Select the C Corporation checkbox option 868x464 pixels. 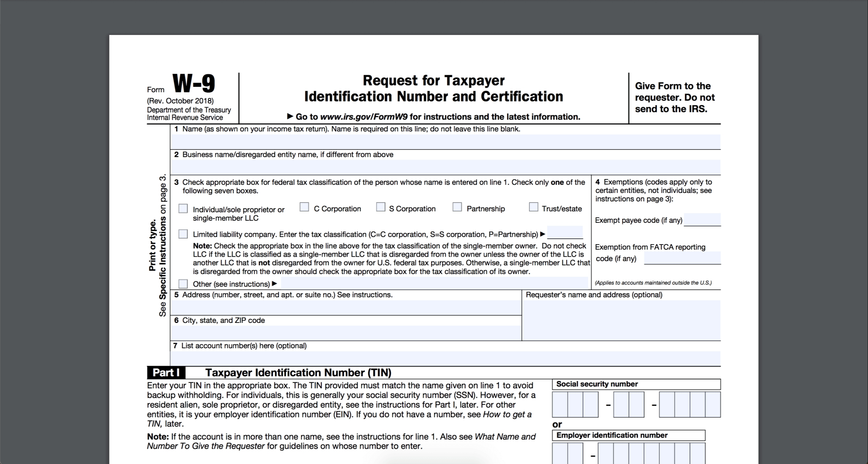point(305,208)
